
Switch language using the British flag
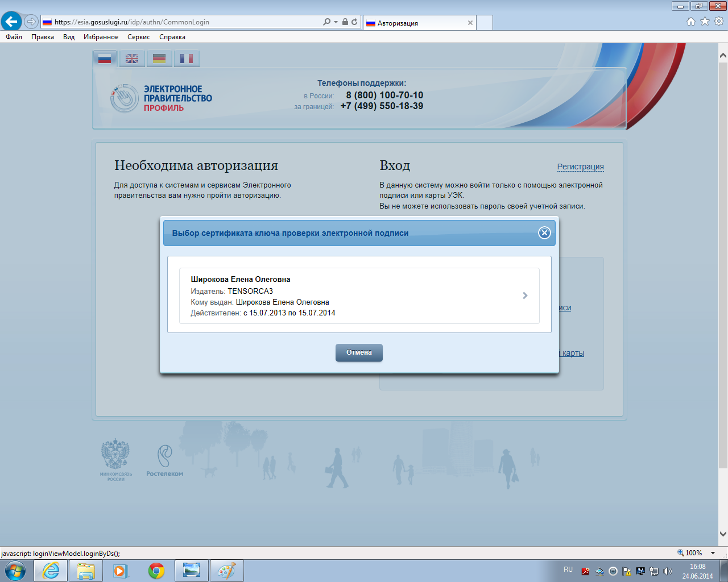[x=132, y=59]
